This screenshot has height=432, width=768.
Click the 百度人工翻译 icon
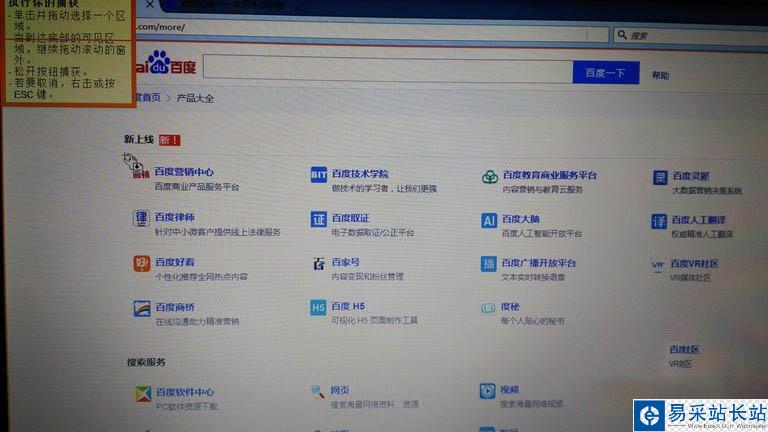(x=659, y=221)
